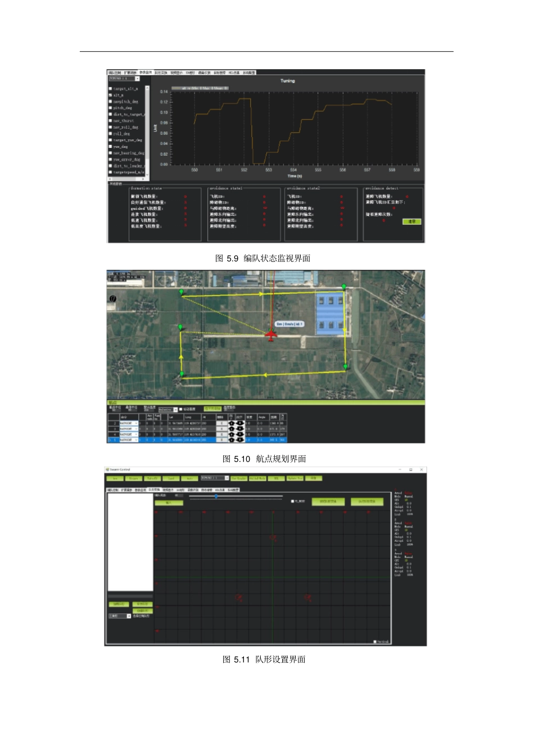The width and height of the screenshot is (534, 756).
Task: Click the variable list vertical scrollbar
Action: tap(147, 131)
